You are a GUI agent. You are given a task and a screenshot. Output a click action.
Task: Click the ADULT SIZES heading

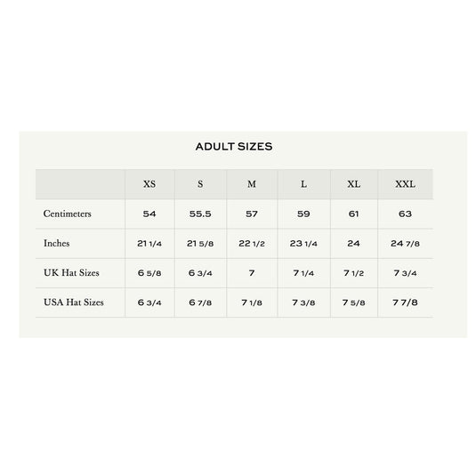point(234,147)
